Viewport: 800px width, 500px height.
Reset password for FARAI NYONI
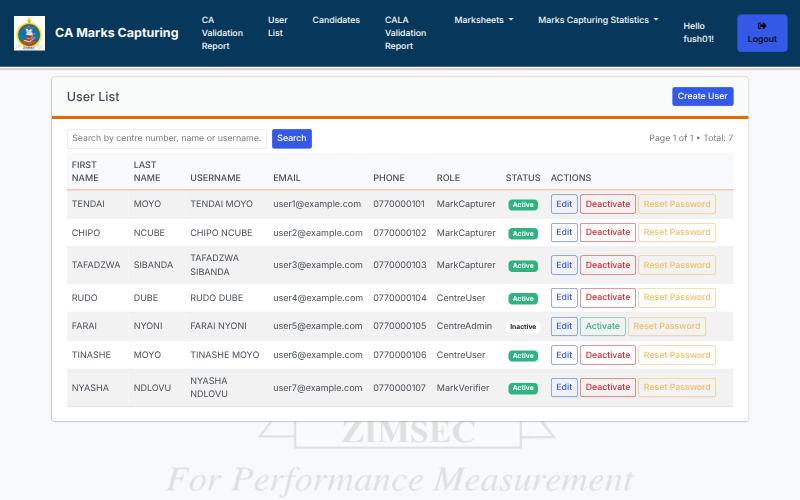(666, 326)
